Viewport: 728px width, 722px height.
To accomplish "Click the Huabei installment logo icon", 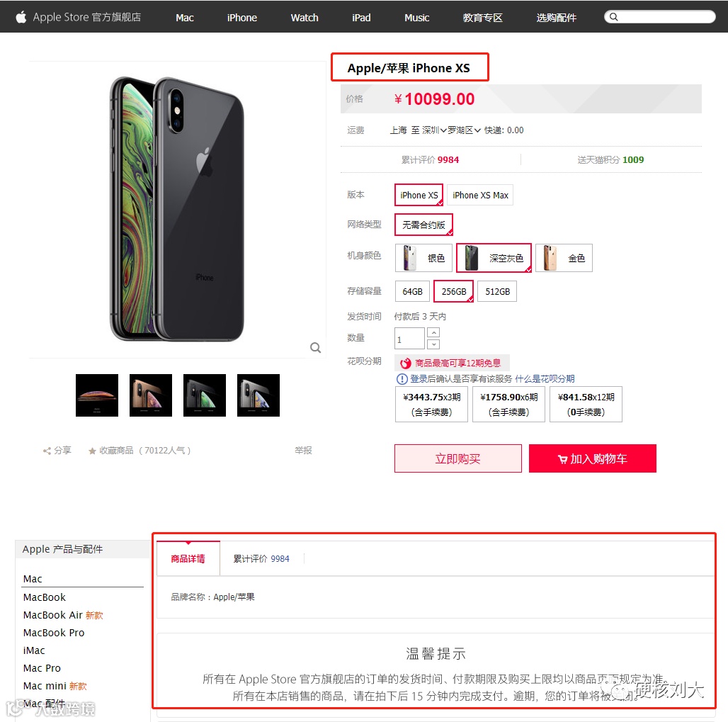I will pyautogui.click(x=405, y=363).
